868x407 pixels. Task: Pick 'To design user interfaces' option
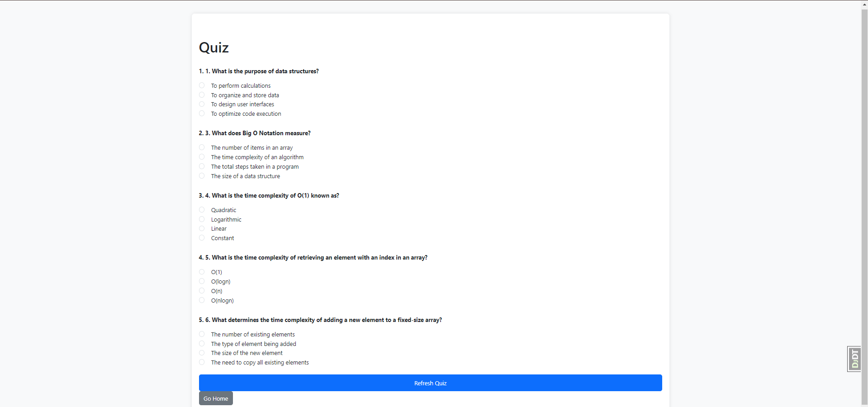pos(202,104)
